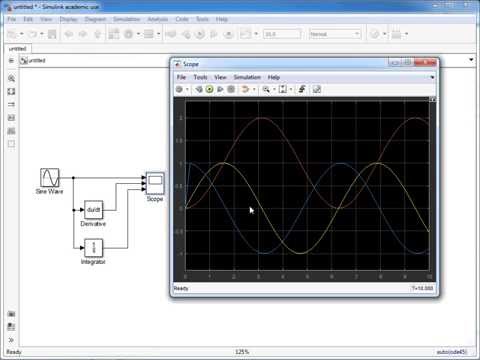Image resolution: width=480 pixels, height=360 pixels.
Task: Toggle sample time display arrows icon
Action: click(11, 105)
